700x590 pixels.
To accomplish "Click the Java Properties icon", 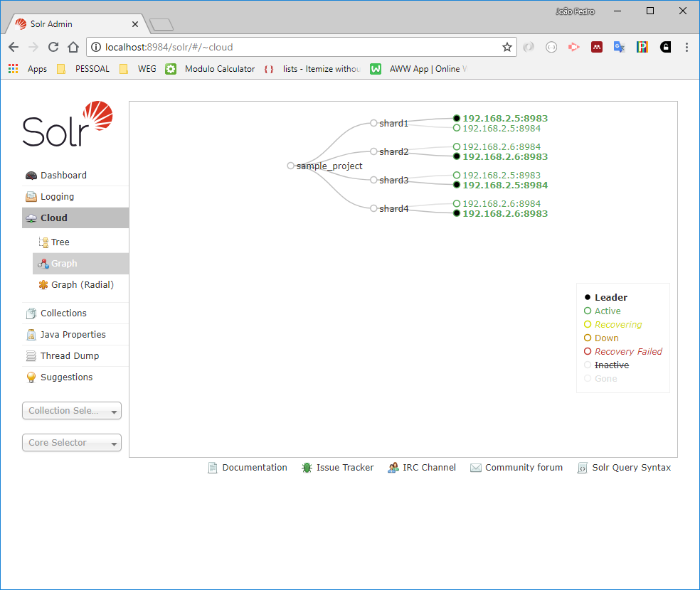I will tap(31, 335).
